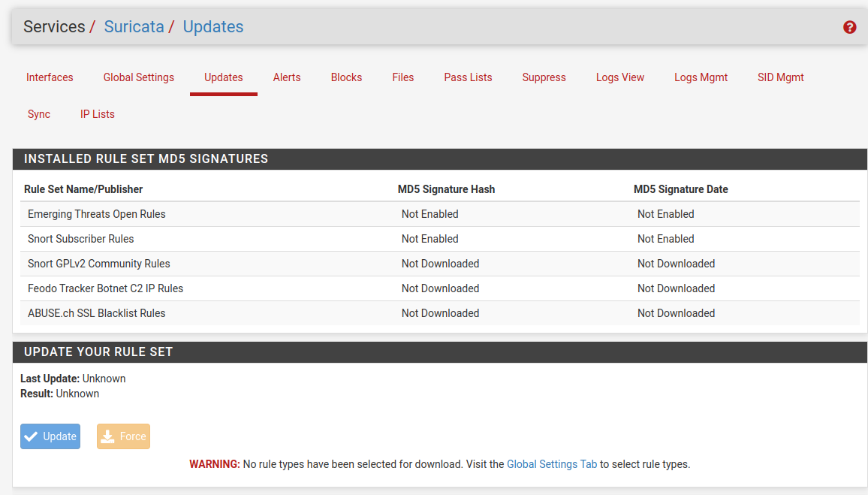Go to the IP Lists tab
This screenshot has width=868, height=495.
pos(98,114)
